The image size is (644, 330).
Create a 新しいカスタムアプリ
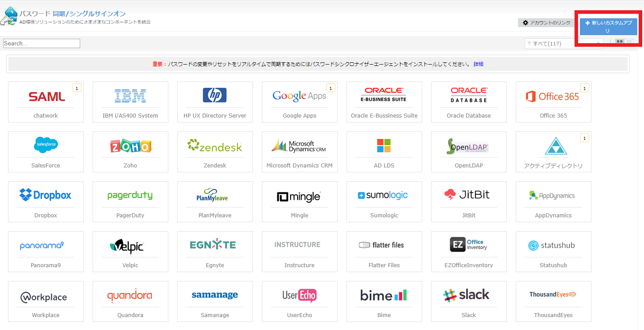click(x=608, y=27)
